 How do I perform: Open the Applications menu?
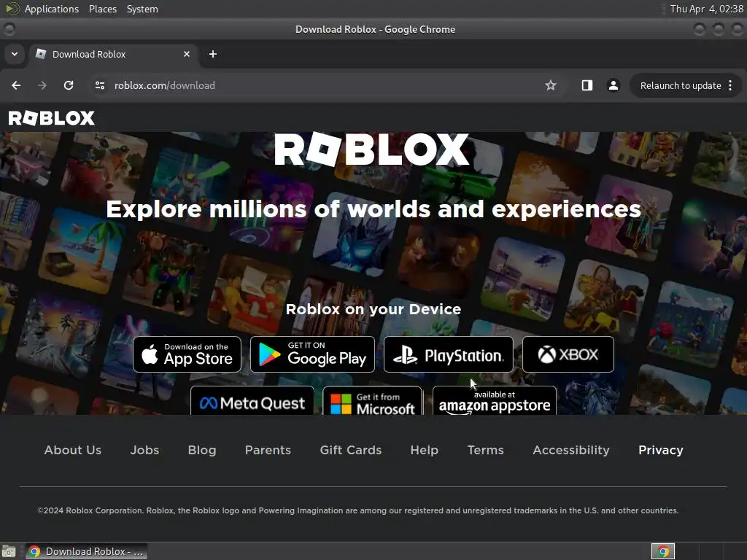click(52, 9)
